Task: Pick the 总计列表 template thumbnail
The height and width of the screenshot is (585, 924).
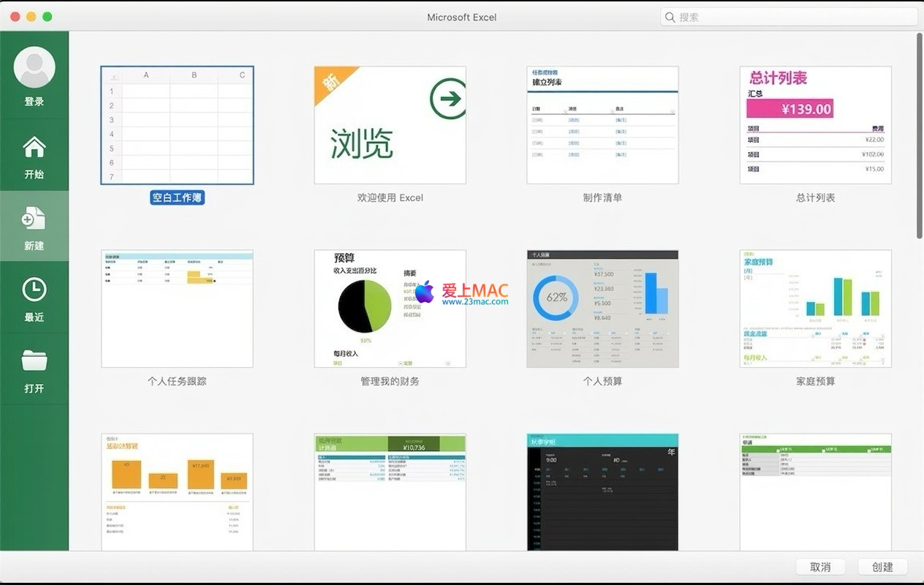Action: click(x=815, y=125)
